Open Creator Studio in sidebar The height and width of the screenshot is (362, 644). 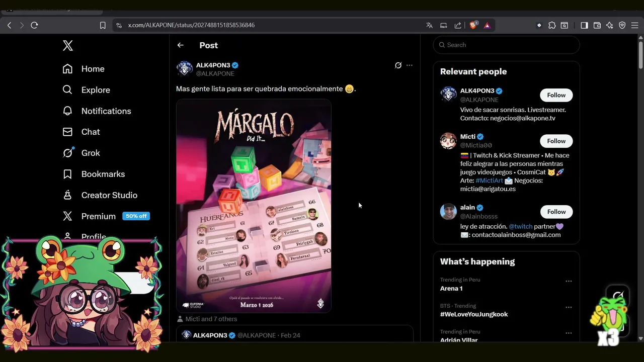pyautogui.click(x=100, y=195)
